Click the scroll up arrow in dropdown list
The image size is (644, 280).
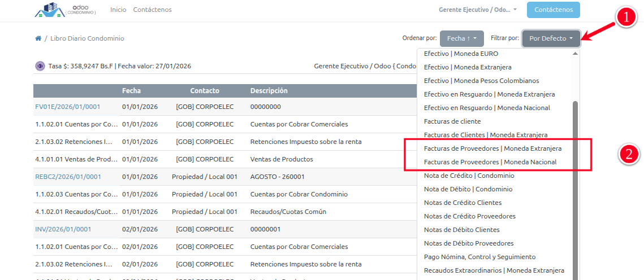point(576,54)
